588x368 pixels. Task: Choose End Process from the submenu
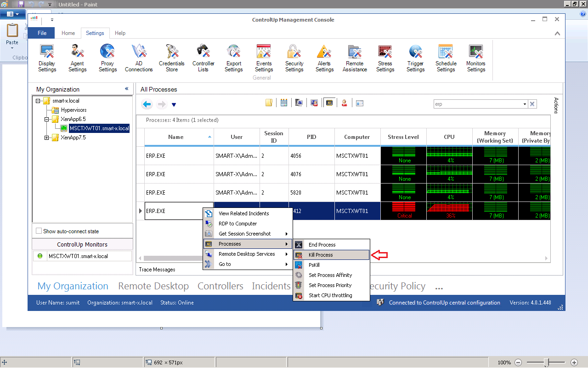point(332,245)
